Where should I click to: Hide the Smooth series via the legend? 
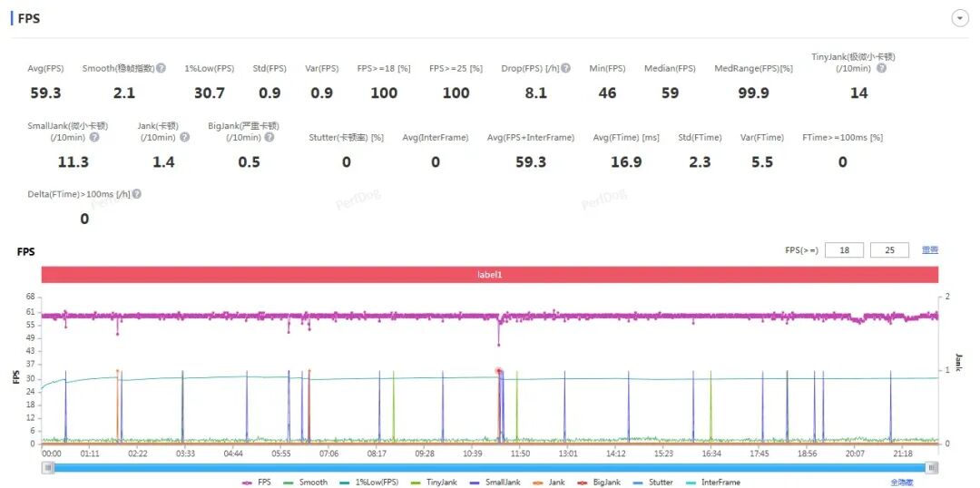[306, 483]
